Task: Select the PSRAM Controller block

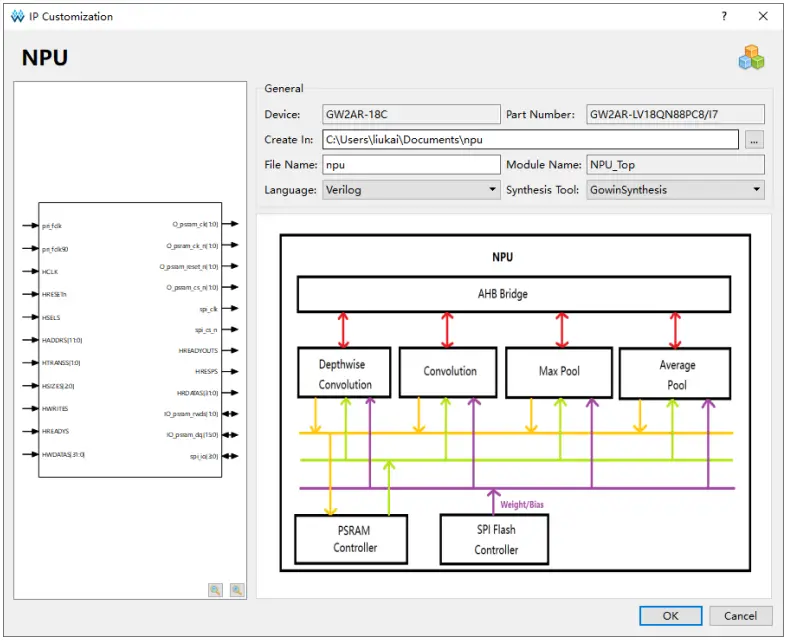Action: (x=352, y=540)
